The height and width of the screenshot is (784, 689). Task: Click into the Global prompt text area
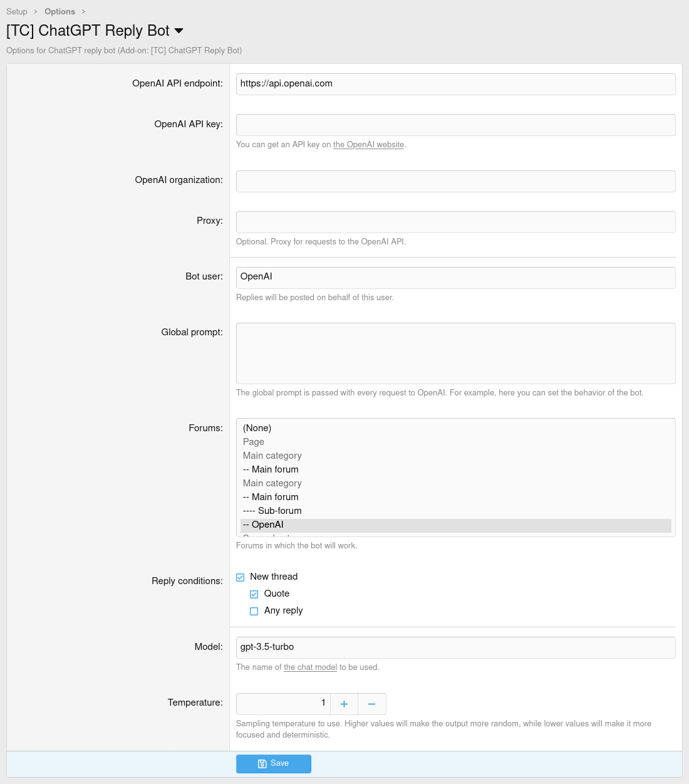coord(455,353)
